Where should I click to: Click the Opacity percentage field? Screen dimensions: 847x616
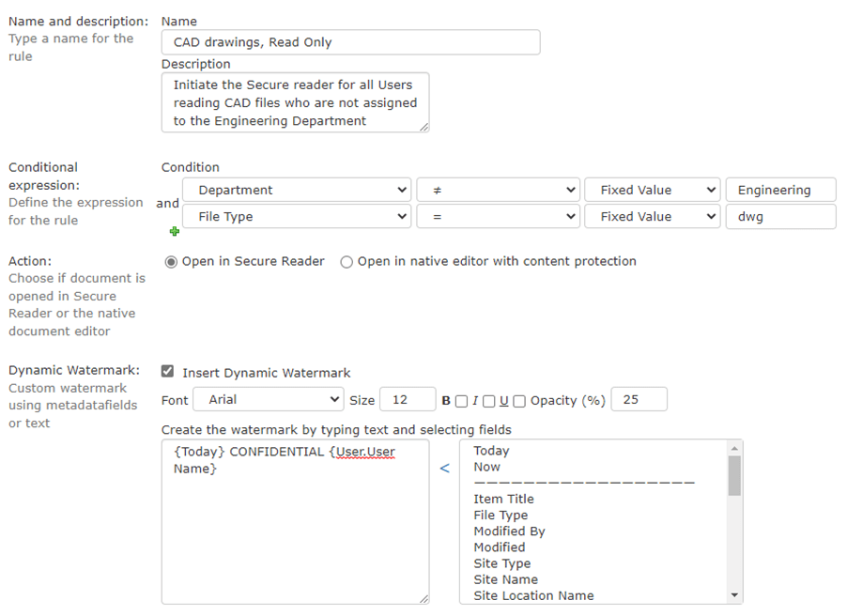639,400
